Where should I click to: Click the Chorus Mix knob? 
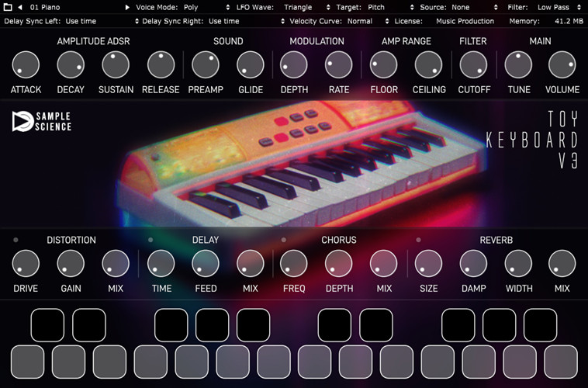click(x=384, y=264)
